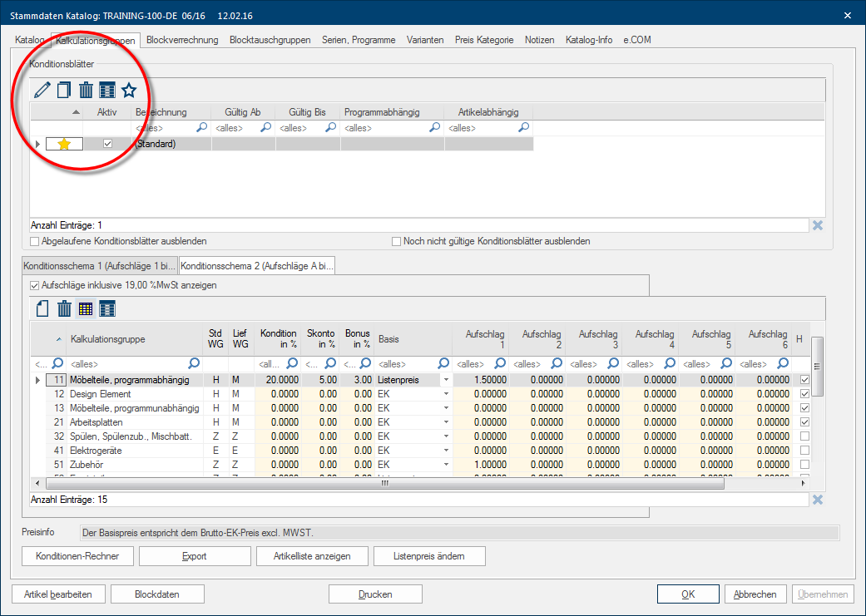This screenshot has width=866, height=616.
Task: Uncheck Aufschläge inklusive 19,00 %MwSt anzeigen
Action: pos(35,285)
